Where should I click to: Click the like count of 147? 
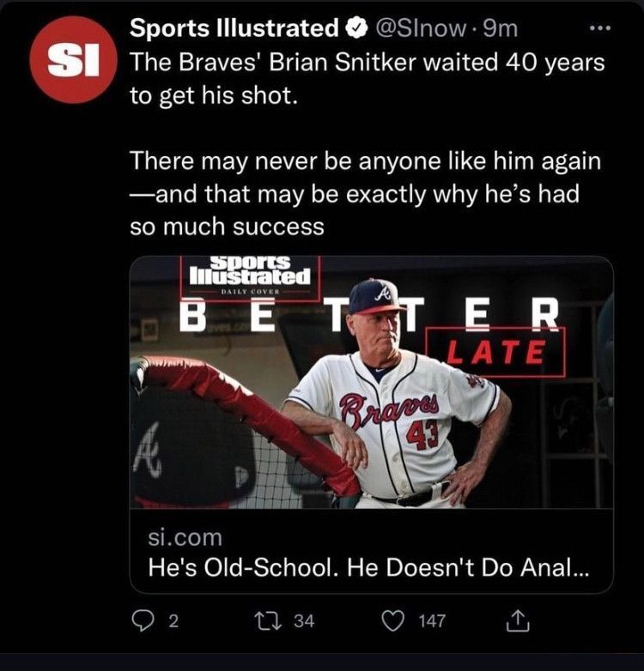point(432,621)
